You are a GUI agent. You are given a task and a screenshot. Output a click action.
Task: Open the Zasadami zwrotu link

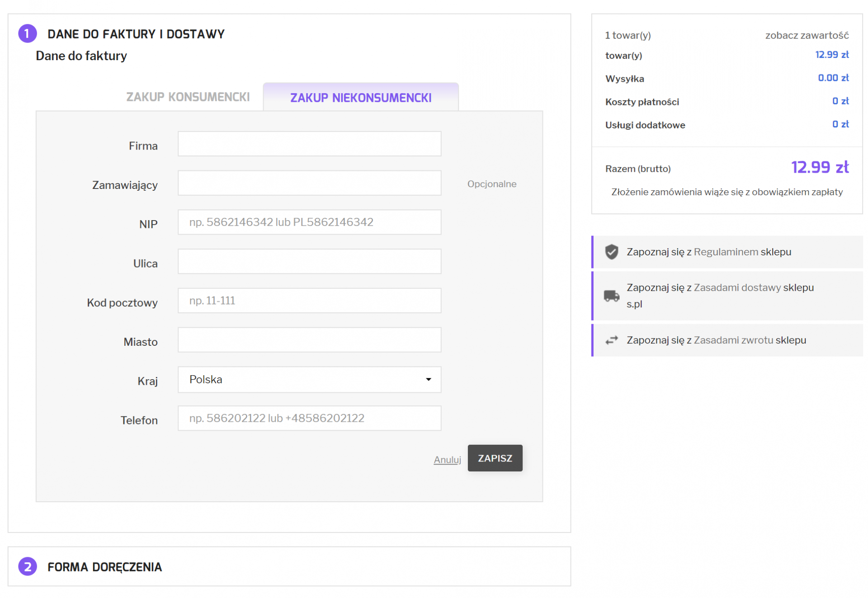click(733, 340)
